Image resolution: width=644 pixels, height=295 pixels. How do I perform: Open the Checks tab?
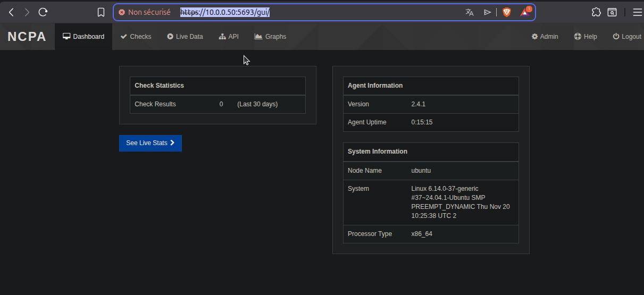[136, 37]
